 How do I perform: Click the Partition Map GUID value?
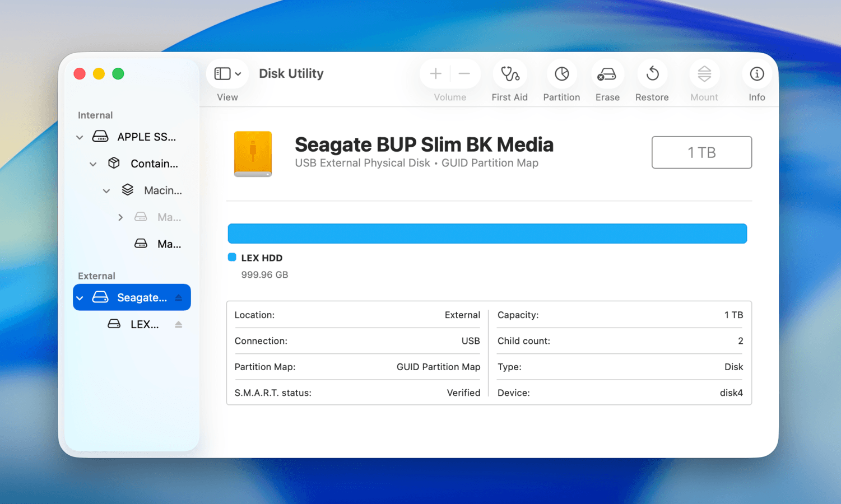(438, 367)
